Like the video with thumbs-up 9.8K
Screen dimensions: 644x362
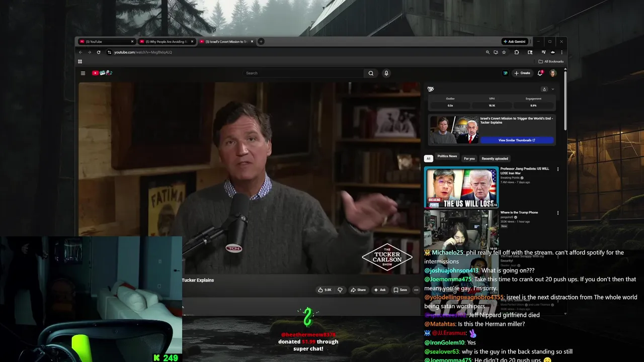pos(325,290)
